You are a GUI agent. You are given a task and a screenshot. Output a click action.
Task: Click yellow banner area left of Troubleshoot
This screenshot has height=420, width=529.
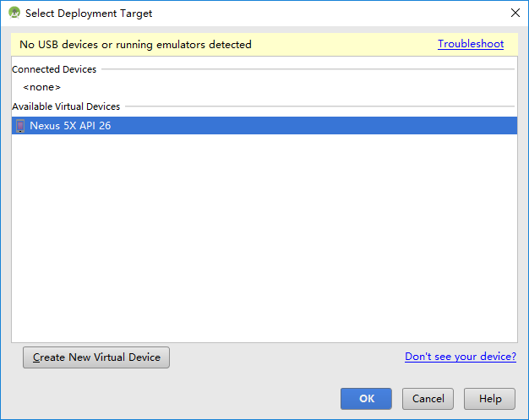click(x=344, y=45)
